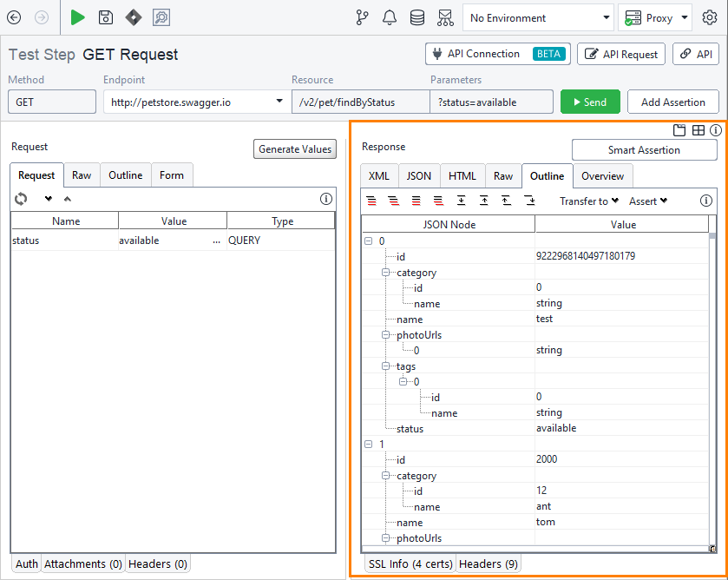Click the Send button

tap(590, 101)
